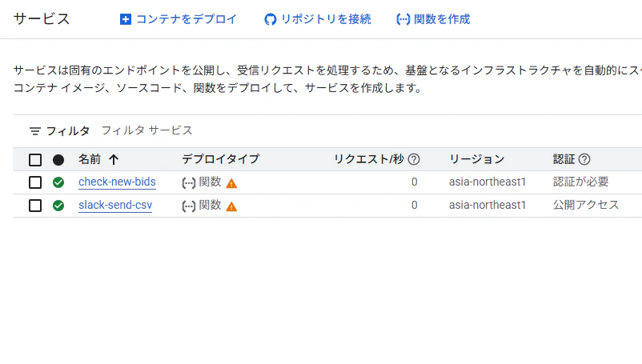Check the slack-send-csv row checkbox

pos(35,206)
